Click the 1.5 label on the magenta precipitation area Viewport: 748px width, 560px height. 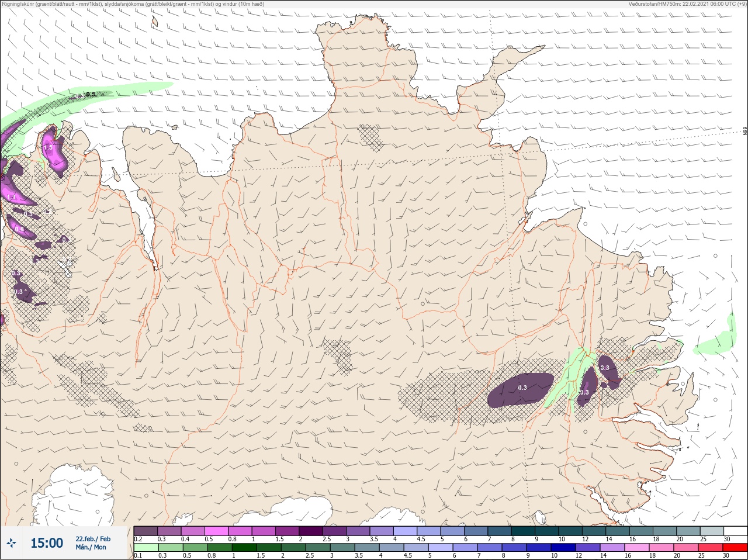coord(49,148)
